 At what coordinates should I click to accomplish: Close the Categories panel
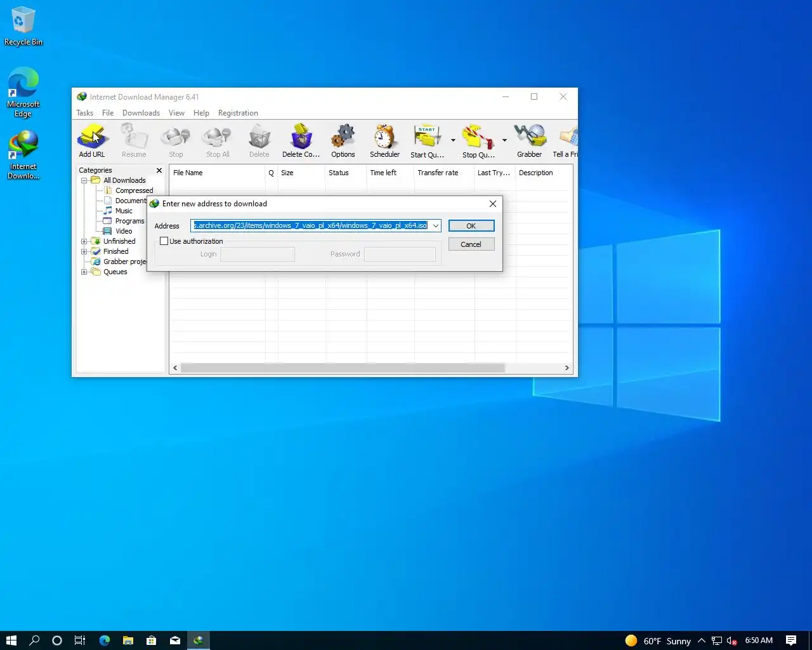pyautogui.click(x=159, y=170)
